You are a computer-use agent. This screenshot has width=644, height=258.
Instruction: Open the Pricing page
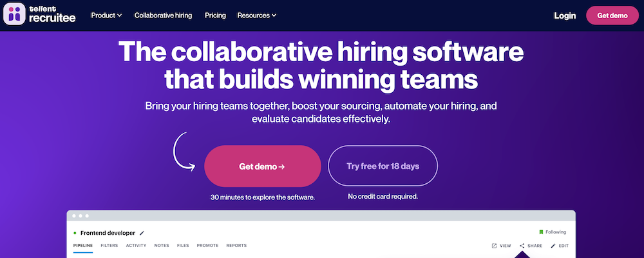click(x=215, y=15)
